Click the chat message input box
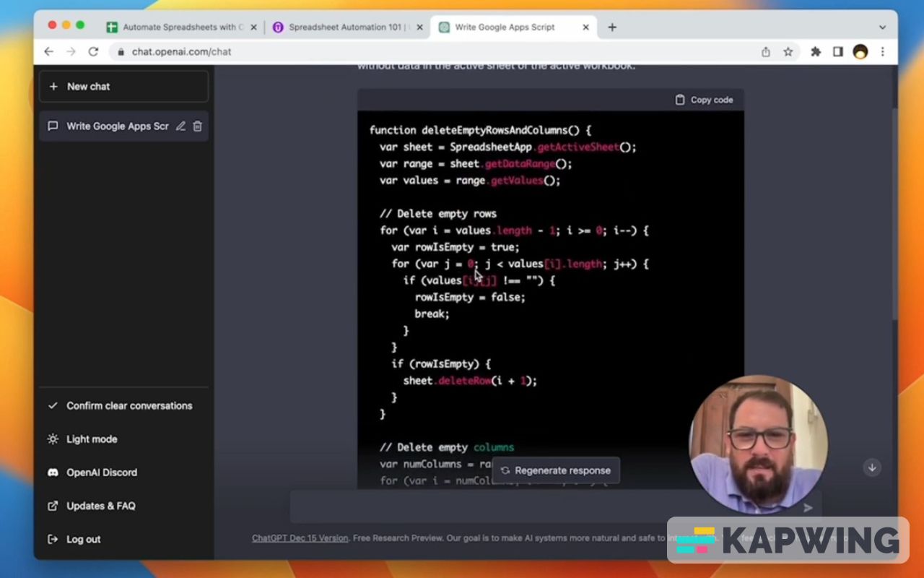This screenshot has height=578, width=924. [556, 507]
